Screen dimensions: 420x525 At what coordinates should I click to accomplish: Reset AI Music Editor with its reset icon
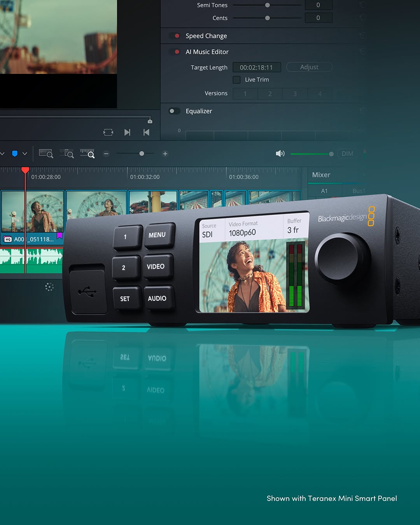pos(362,51)
